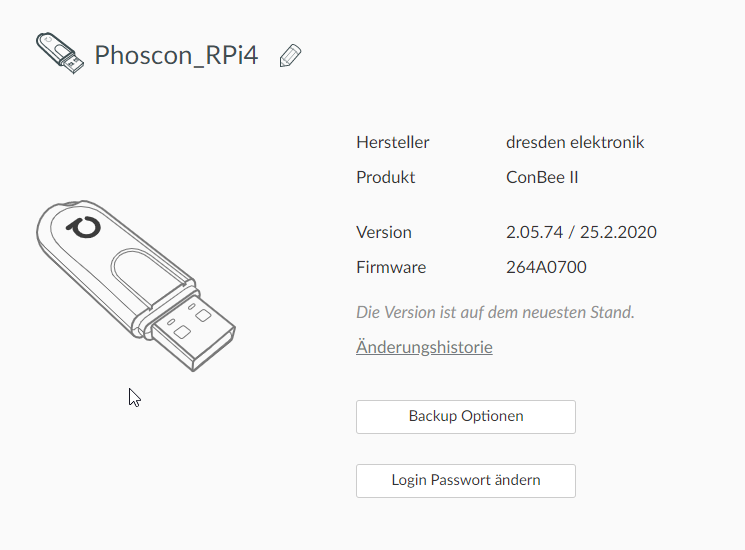745x550 pixels.
Task: Click the word 'elektronik' in manufacturer name
Action: [607, 142]
